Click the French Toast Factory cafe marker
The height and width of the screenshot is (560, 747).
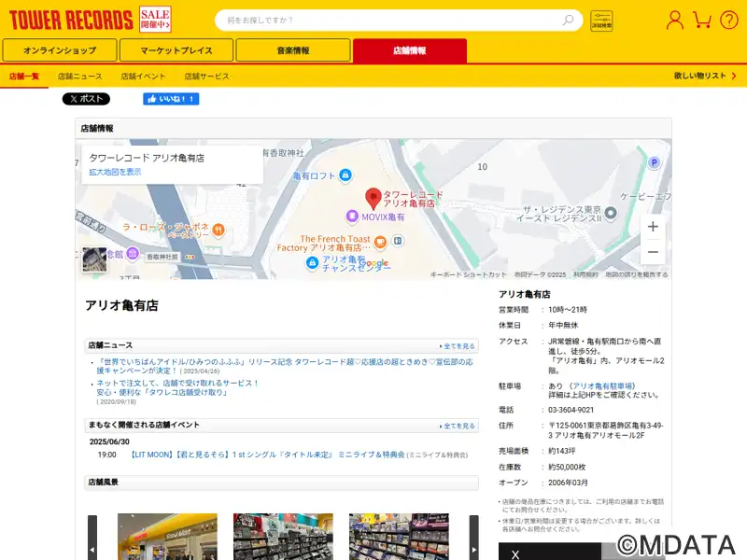(x=380, y=243)
